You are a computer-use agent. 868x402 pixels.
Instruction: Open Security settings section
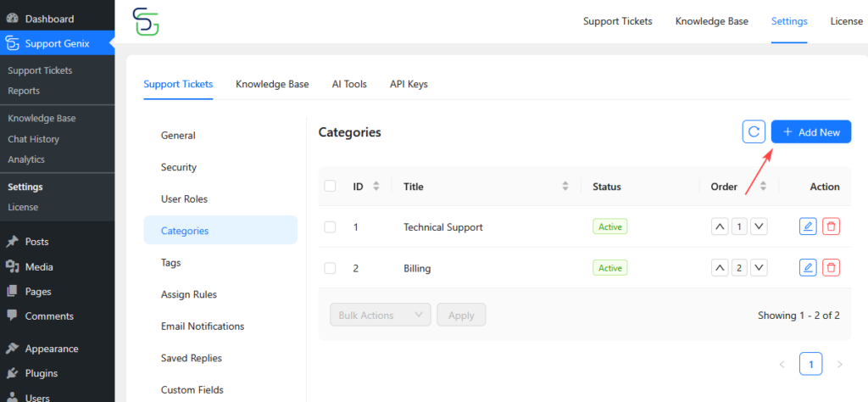coord(220,167)
